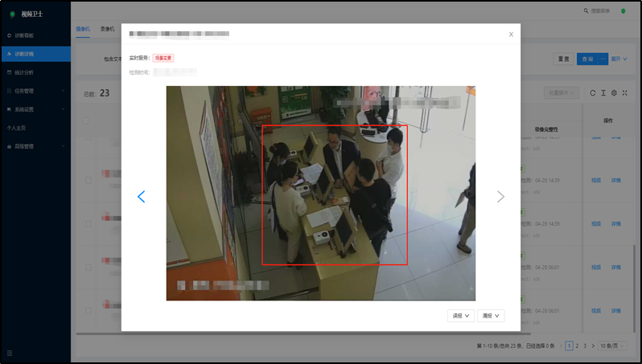The width and height of the screenshot is (642, 364).
Task: Go to the next image with right arrow
Action: coord(500,197)
